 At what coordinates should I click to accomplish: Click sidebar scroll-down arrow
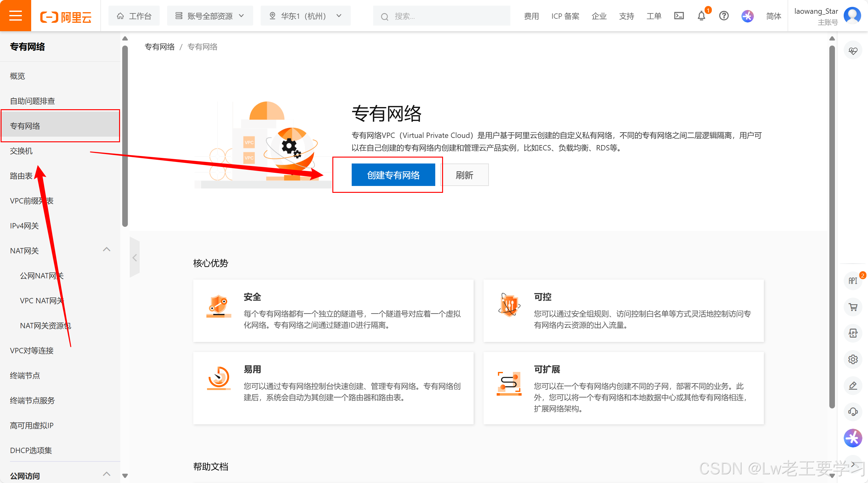(125, 476)
